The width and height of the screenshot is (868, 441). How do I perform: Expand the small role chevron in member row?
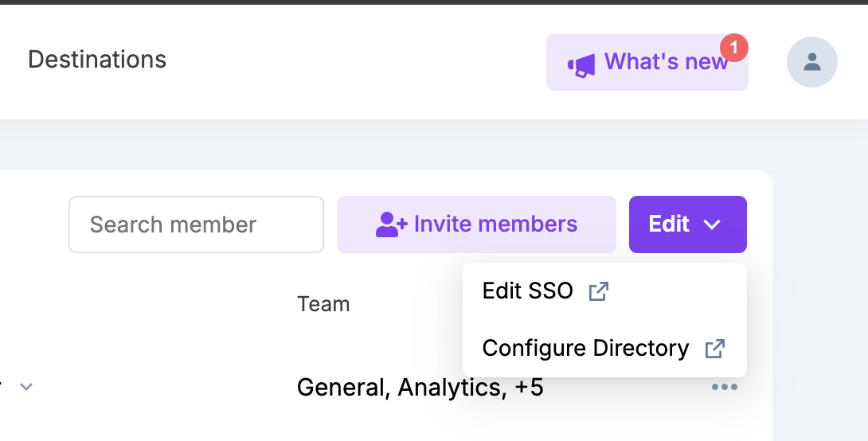pos(26,387)
